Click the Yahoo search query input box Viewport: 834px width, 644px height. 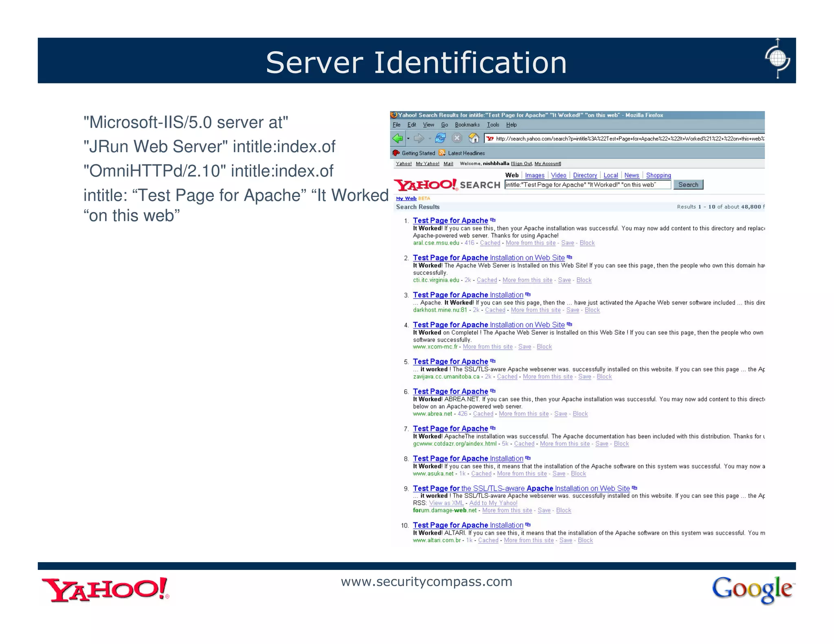[588, 185]
